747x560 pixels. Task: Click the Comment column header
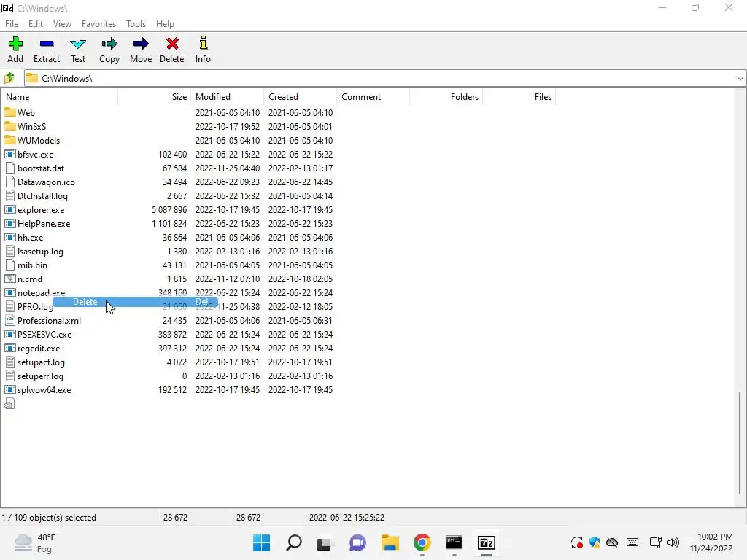pyautogui.click(x=373, y=97)
